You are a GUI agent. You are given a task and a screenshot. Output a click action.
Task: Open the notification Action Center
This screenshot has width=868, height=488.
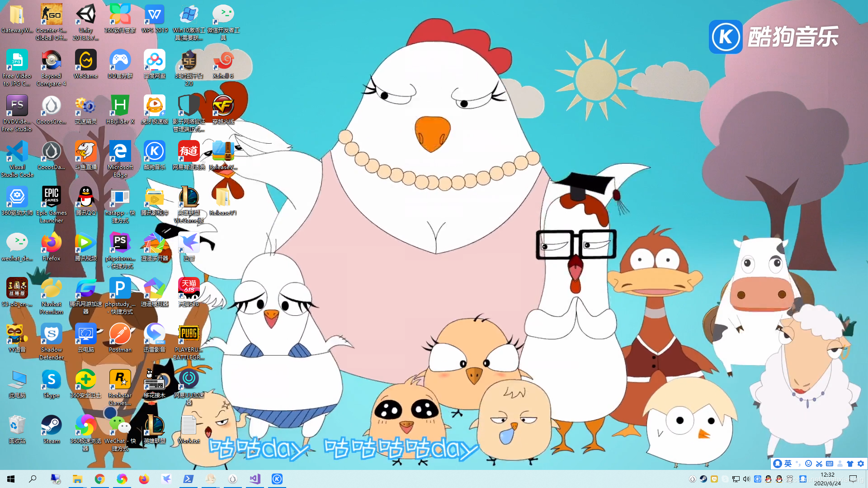click(x=853, y=479)
